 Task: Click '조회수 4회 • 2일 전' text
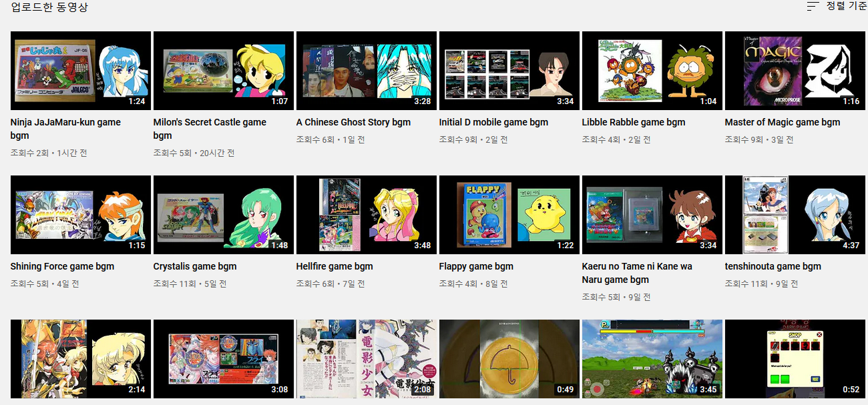coord(616,139)
